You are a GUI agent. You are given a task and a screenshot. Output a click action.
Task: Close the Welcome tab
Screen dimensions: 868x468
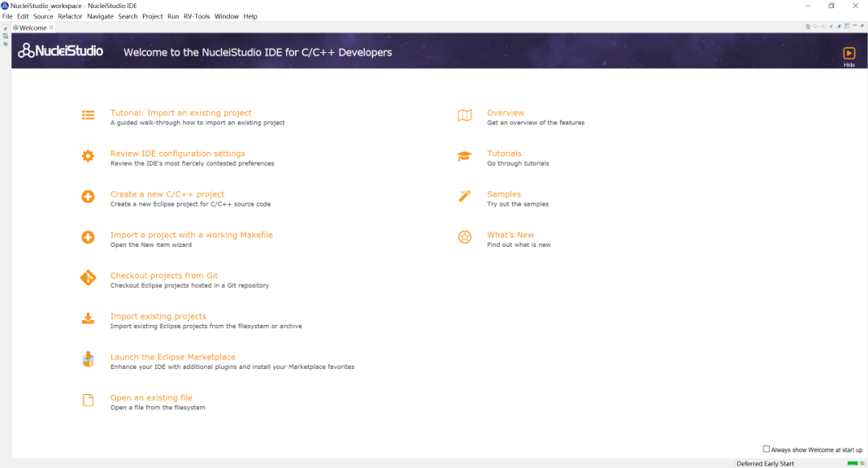click(51, 27)
